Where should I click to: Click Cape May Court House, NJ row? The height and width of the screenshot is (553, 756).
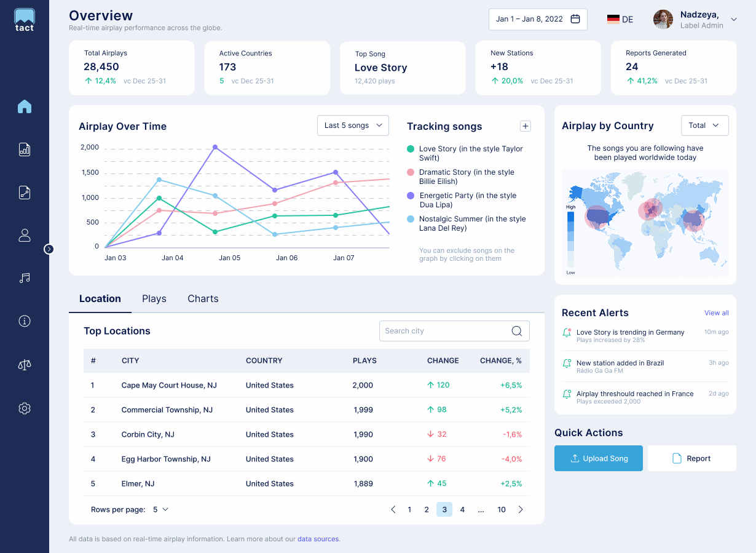pyautogui.click(x=307, y=385)
